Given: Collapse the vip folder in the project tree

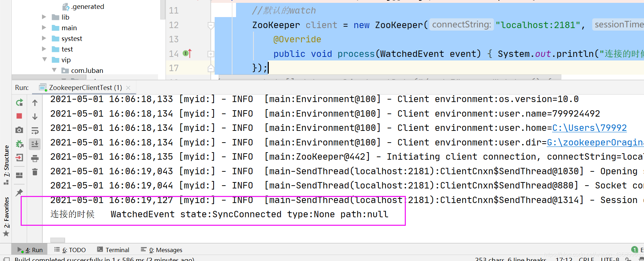Looking at the screenshot, I should [44, 59].
